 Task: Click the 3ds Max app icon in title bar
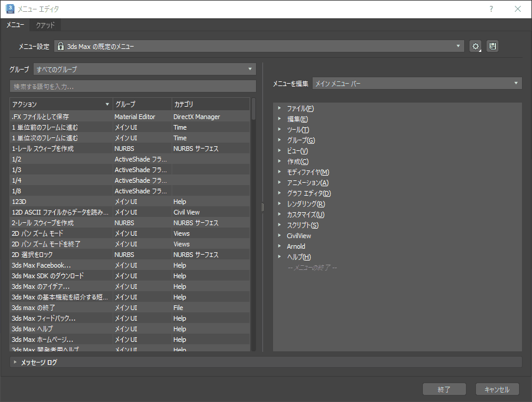click(10, 9)
